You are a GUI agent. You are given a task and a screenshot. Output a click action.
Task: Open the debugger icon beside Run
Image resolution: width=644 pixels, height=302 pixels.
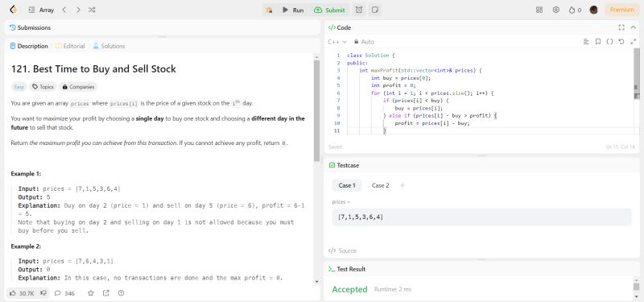[x=270, y=10]
